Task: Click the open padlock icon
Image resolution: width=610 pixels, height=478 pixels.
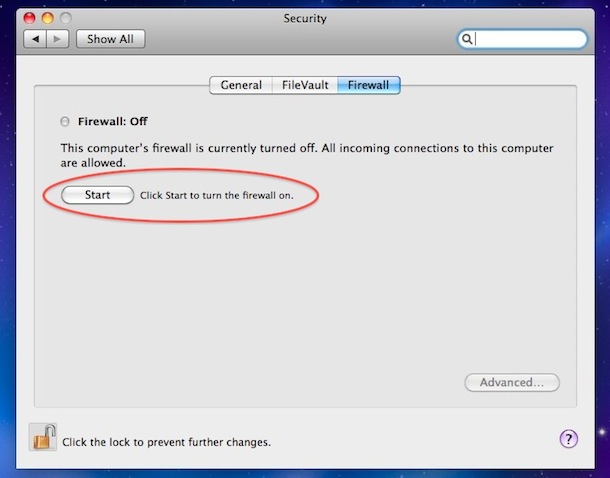Action: 43,437
